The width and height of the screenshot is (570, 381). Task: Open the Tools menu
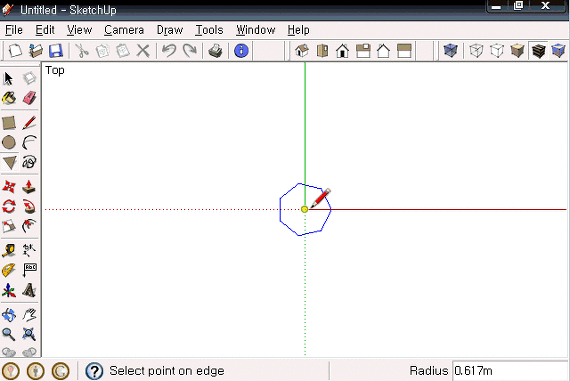(x=209, y=30)
